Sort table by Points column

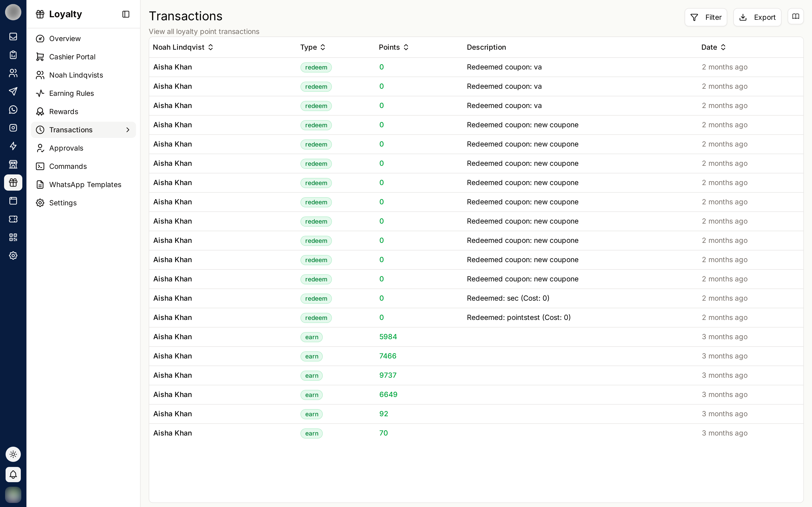(394, 47)
